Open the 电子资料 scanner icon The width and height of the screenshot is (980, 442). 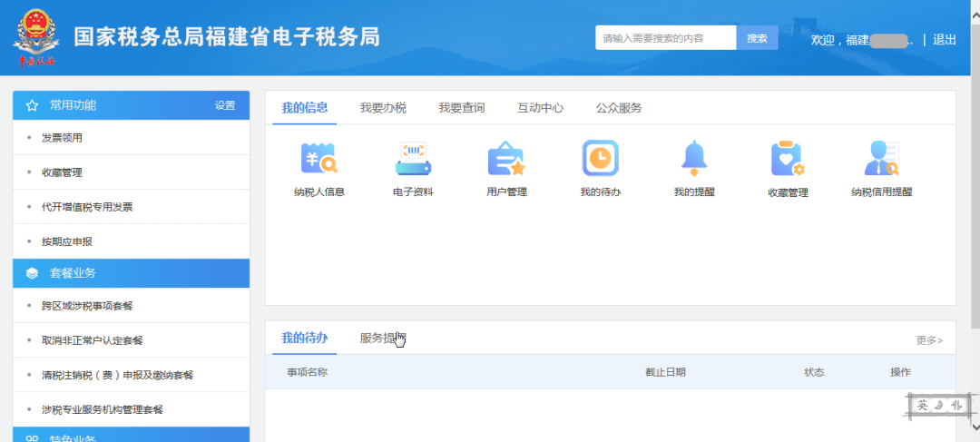[x=413, y=158]
